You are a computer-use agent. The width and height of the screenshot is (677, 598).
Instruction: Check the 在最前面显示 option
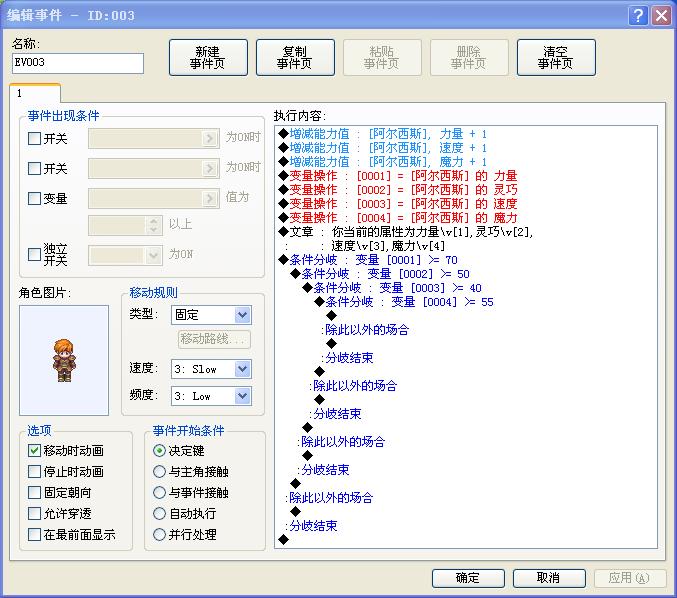click(x=34, y=535)
